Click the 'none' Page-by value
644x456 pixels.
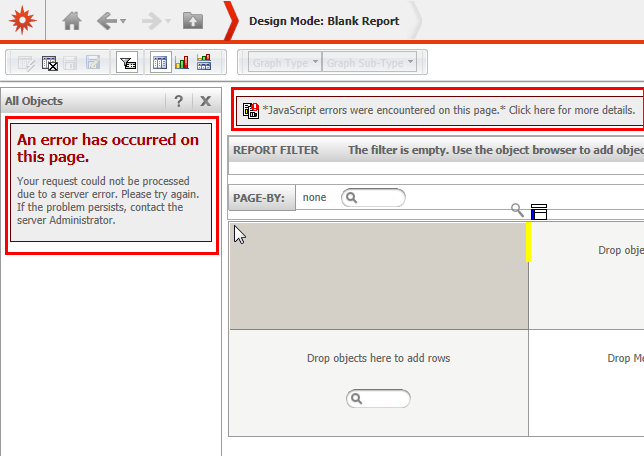pyautogui.click(x=315, y=198)
